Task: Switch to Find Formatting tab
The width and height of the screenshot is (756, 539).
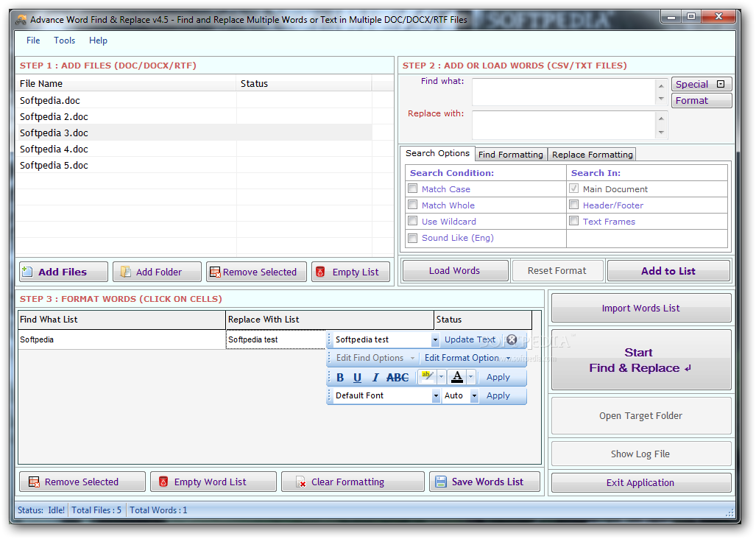Action: (511, 155)
